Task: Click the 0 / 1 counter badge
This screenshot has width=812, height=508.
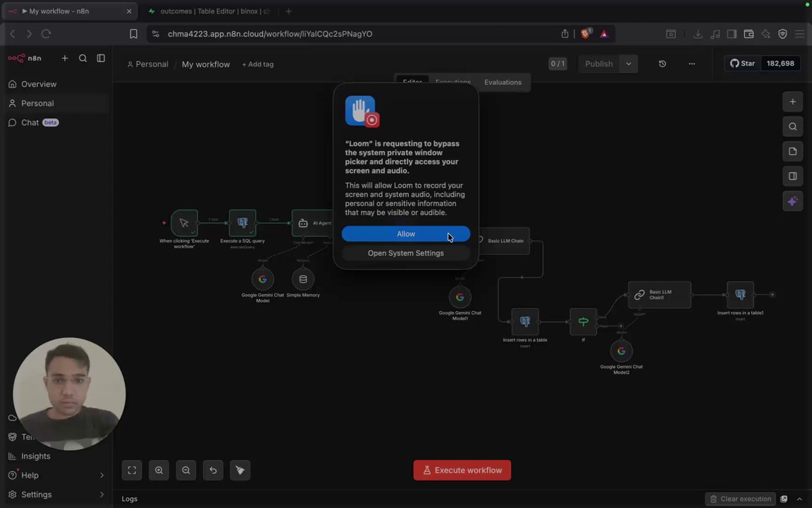Action: [558, 64]
